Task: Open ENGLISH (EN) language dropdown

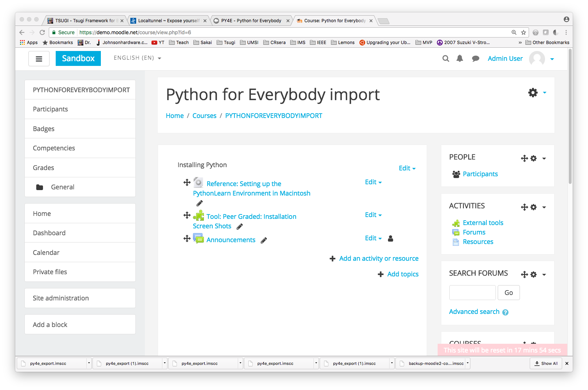Action: pyautogui.click(x=137, y=58)
